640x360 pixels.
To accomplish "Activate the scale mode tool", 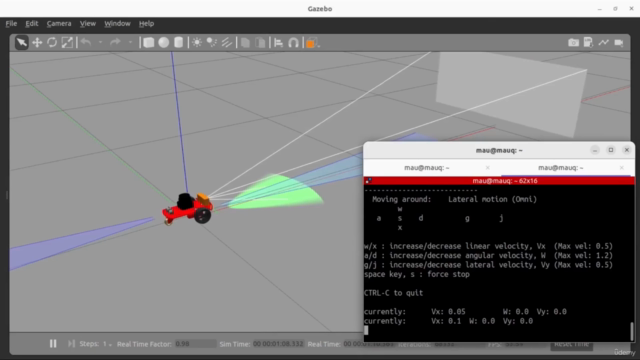I will click(67, 42).
